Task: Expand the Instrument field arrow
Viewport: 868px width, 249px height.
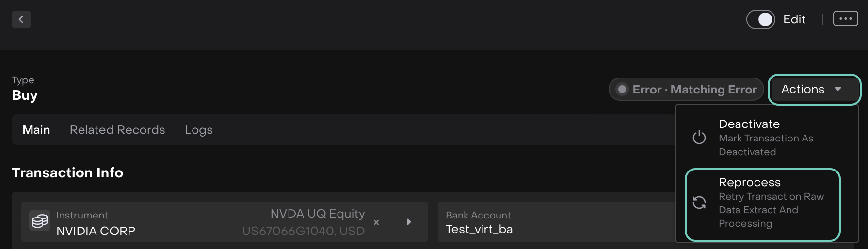Action: point(409,222)
